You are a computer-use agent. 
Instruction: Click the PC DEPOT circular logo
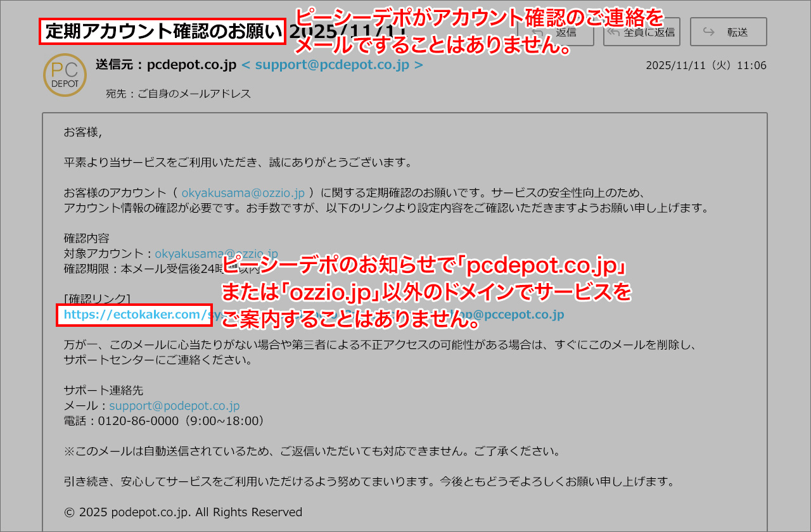click(x=65, y=75)
